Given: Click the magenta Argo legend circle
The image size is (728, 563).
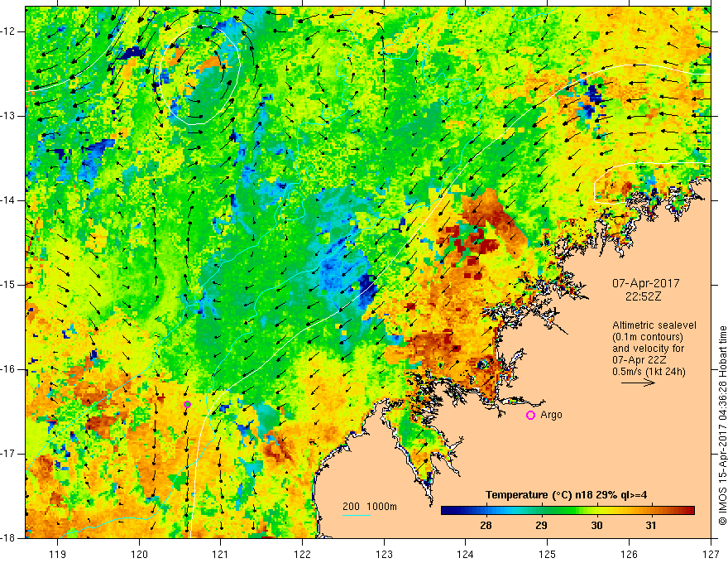Looking at the screenshot, I should point(530,416).
